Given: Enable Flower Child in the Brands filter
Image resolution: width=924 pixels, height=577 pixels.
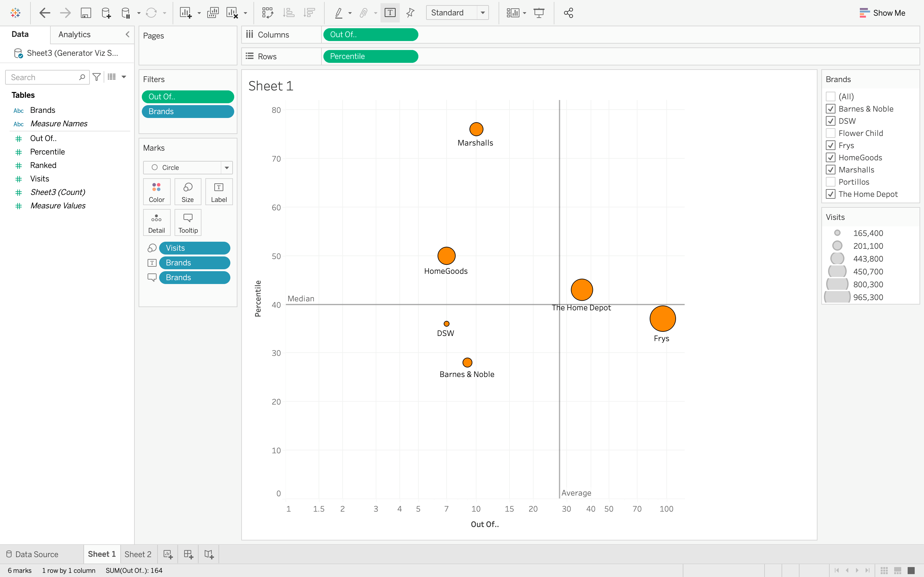Looking at the screenshot, I should pos(831,133).
